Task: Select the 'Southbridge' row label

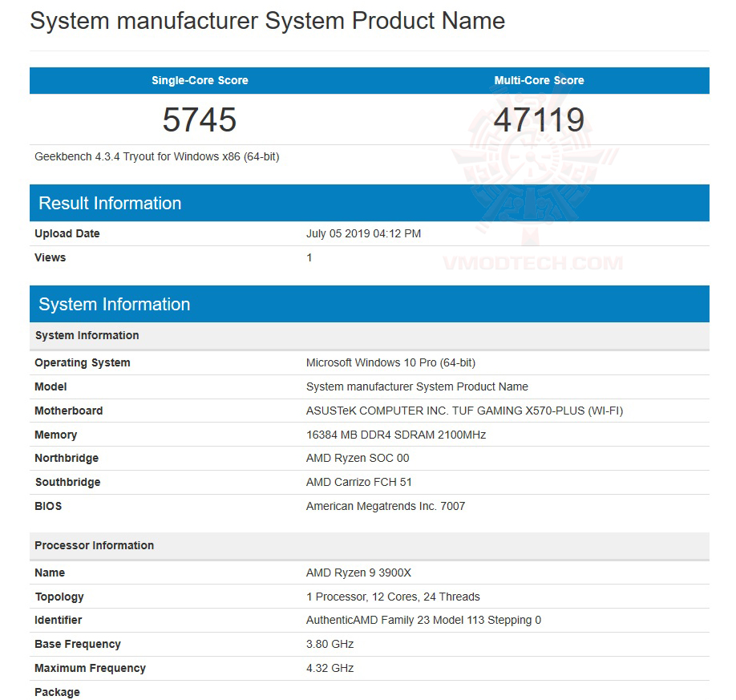Action: tap(67, 482)
